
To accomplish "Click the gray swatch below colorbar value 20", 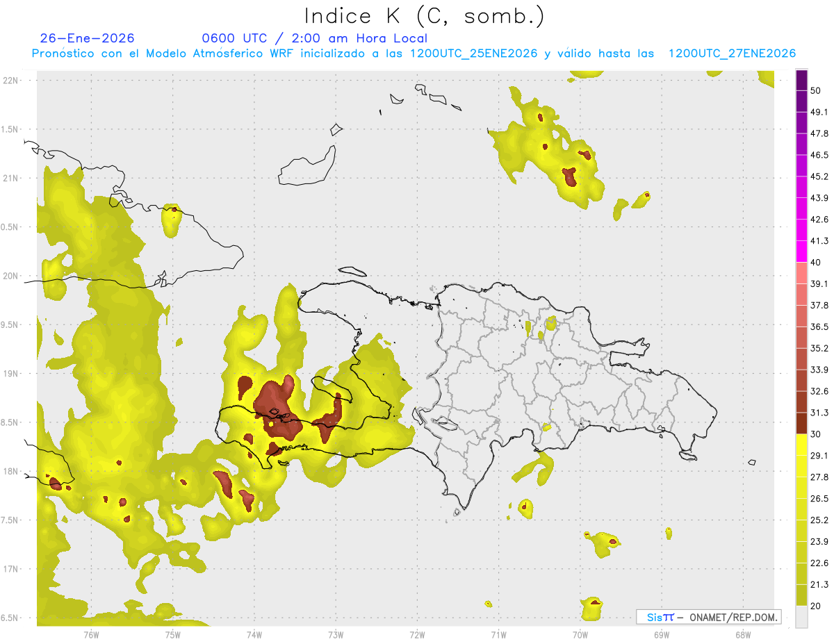I will tap(801, 616).
